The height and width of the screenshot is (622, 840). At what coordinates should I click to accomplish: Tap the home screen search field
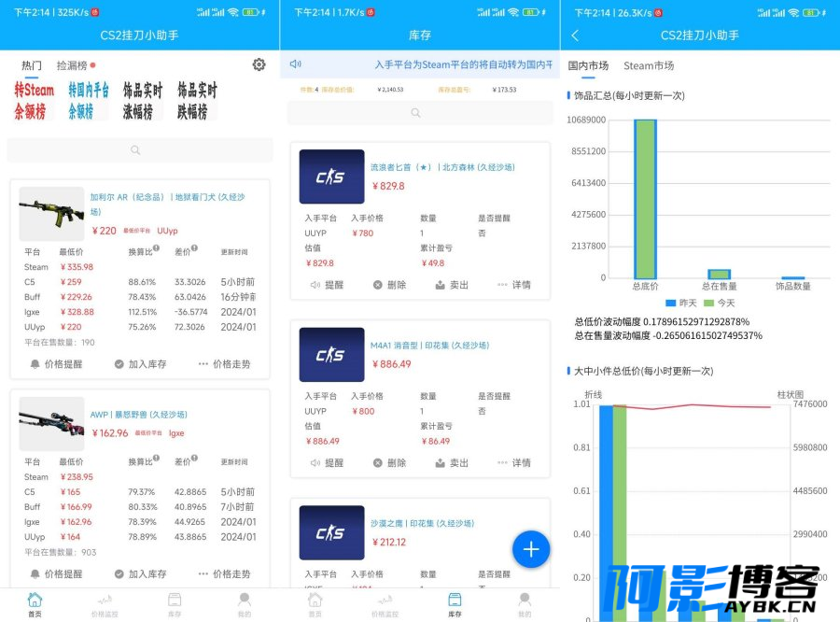(140, 150)
